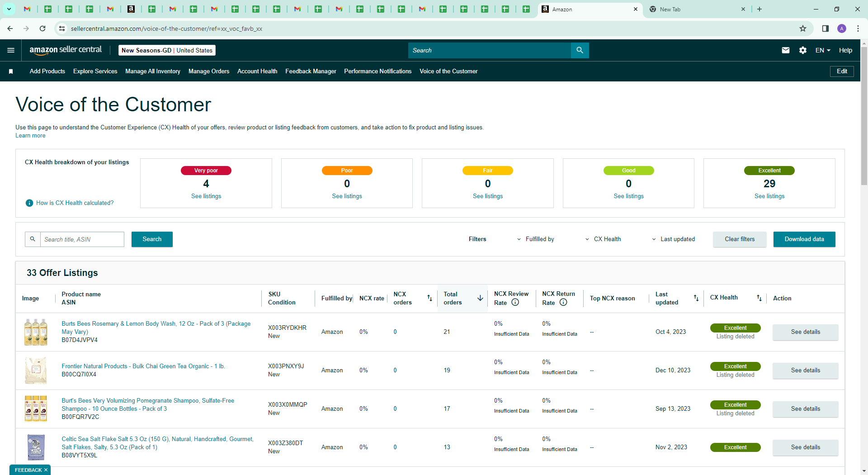
Task: Go to Manage All Inventory
Action: click(153, 71)
